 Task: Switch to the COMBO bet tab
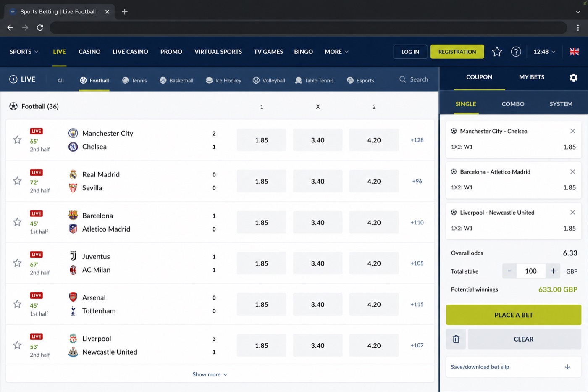coord(513,104)
